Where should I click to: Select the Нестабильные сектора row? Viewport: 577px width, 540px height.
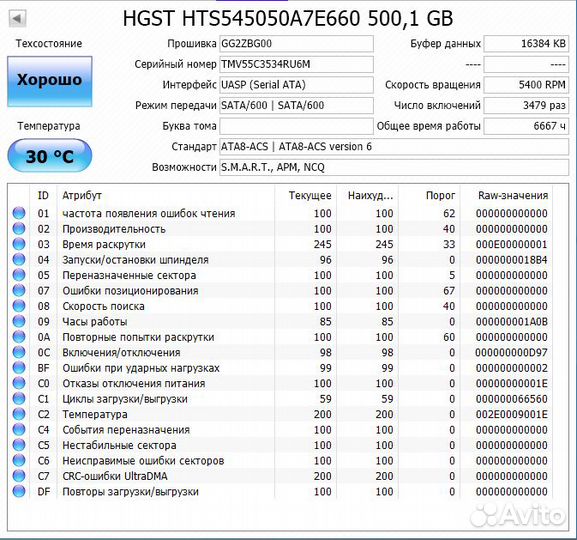(280, 445)
